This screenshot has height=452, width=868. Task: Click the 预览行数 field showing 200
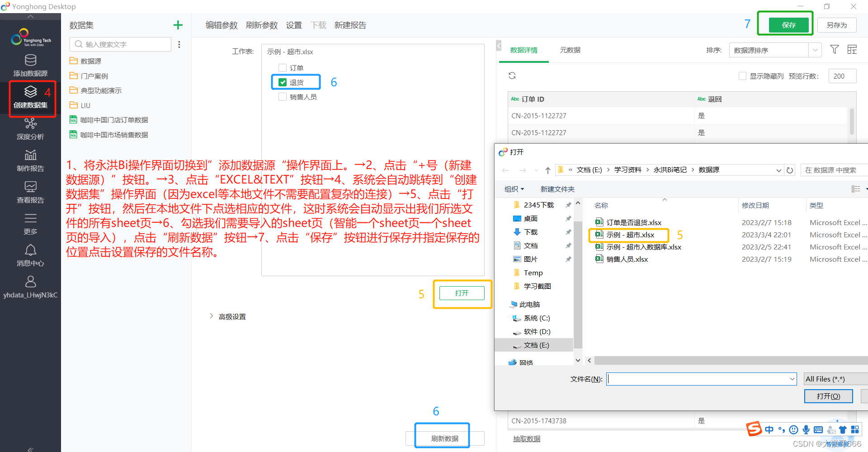click(x=842, y=76)
